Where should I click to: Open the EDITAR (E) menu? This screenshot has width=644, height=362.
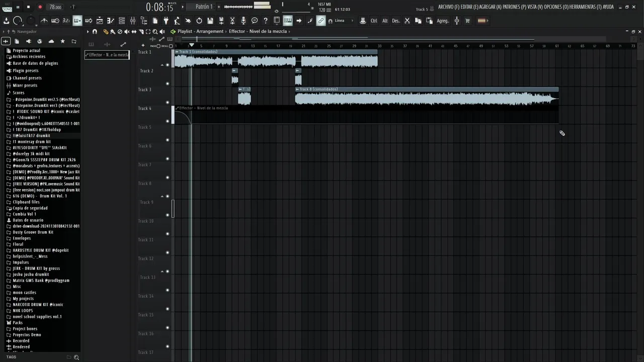[469, 7]
